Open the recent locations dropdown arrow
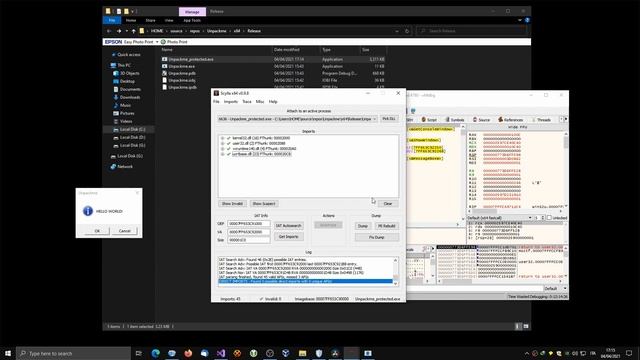 127,31
